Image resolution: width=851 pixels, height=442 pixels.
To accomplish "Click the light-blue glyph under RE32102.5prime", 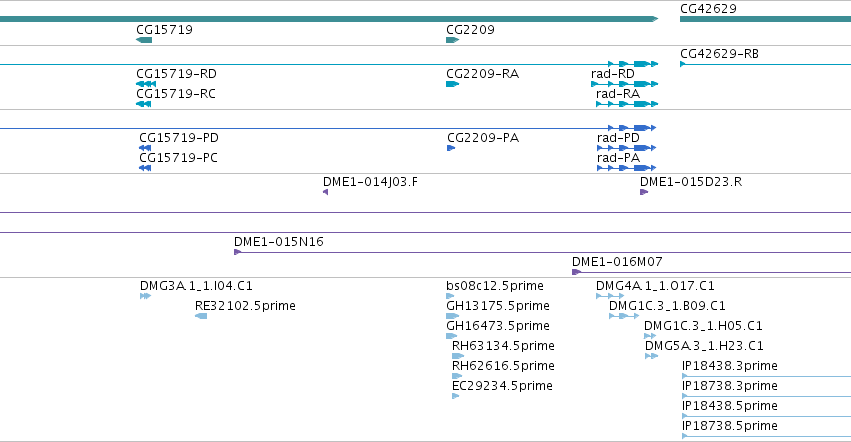I will click(201, 316).
